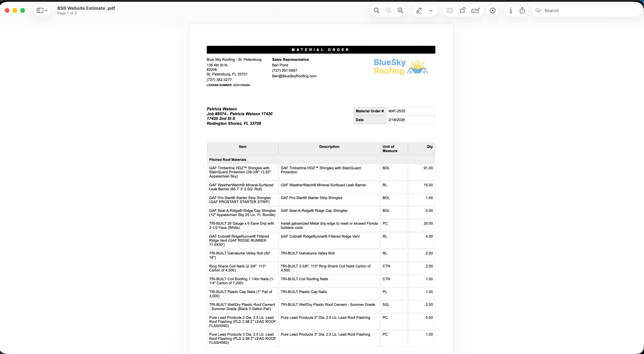Image resolution: width=644 pixels, height=354 pixels.
Task: Click the remove background icon
Action: [x=450, y=10]
